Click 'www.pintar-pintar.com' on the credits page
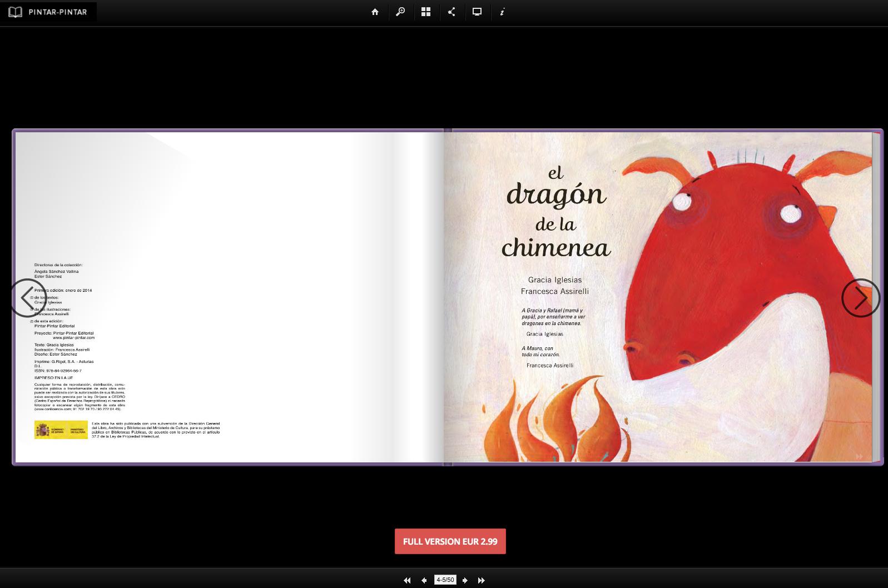 point(74,338)
